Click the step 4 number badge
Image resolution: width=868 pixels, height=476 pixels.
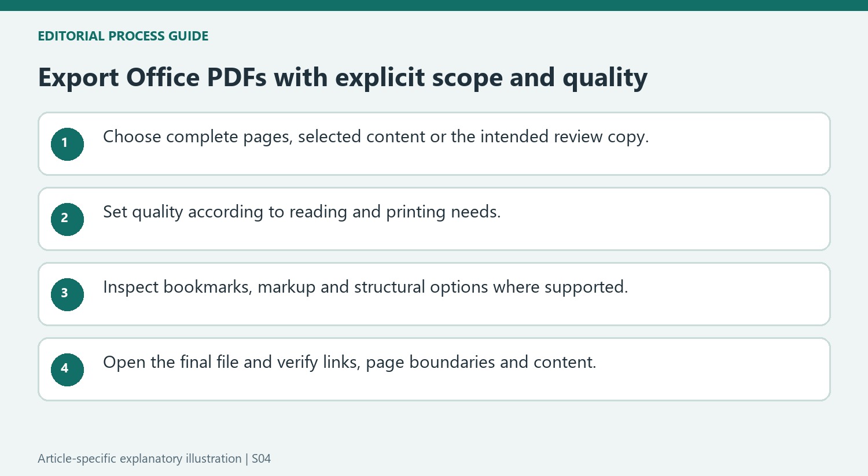point(67,370)
